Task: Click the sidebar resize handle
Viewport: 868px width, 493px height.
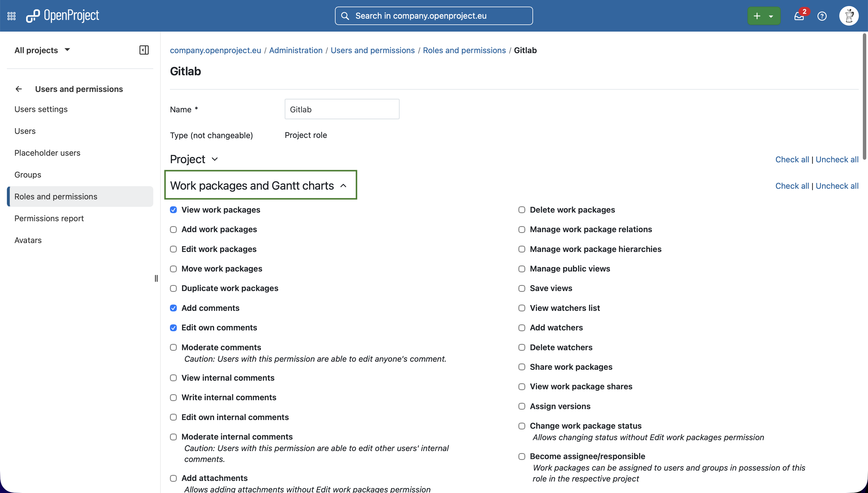Action: [156, 278]
